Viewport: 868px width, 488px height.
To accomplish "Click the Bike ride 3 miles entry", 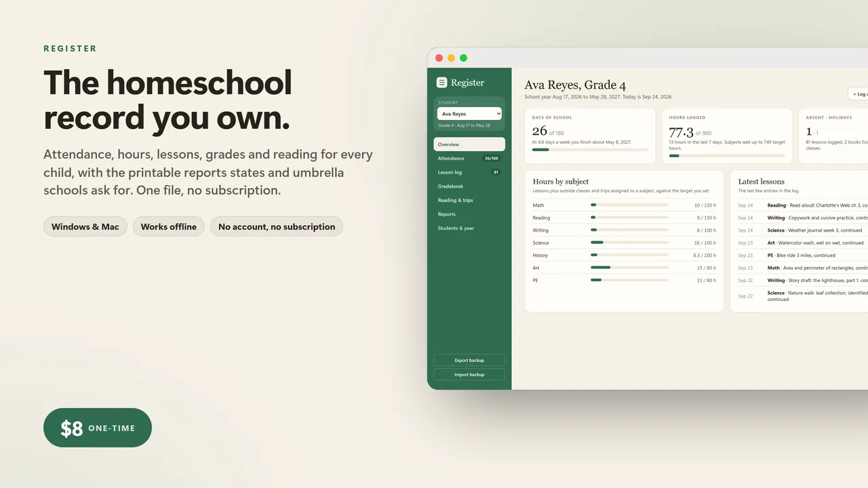I will click(803, 256).
